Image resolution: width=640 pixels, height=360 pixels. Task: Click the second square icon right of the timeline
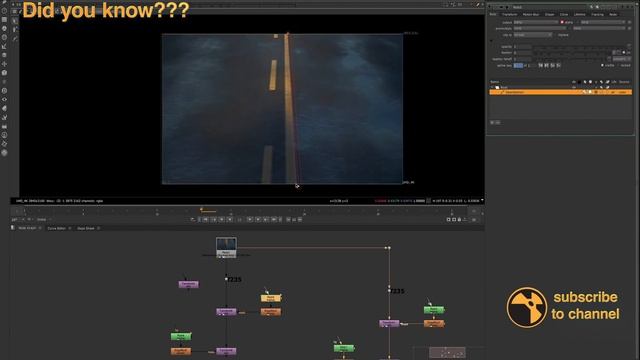(454, 220)
